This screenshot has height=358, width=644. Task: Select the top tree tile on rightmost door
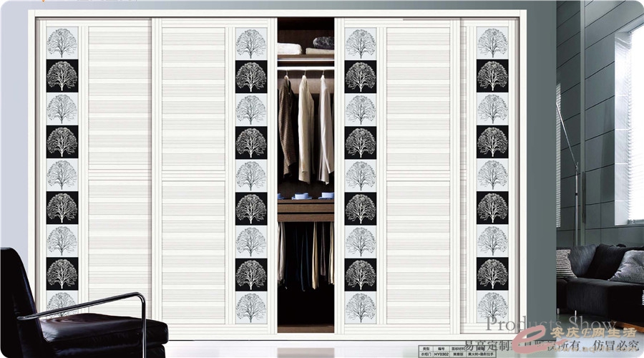492,42
